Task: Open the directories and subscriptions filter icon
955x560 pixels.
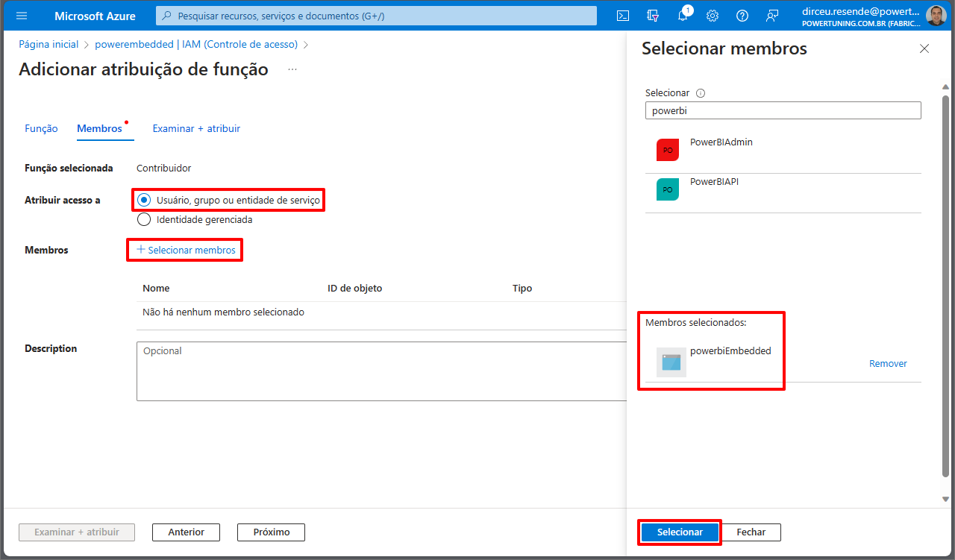Action: pyautogui.click(x=654, y=16)
